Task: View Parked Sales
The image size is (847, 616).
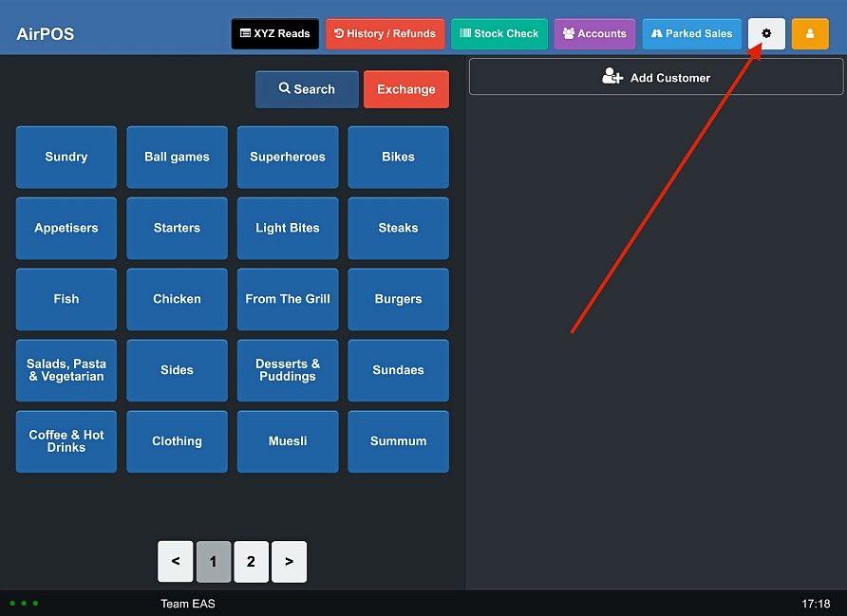Action: point(691,33)
